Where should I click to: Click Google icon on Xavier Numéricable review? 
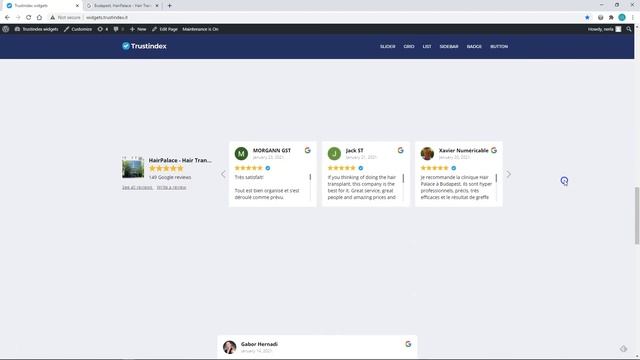[x=494, y=150]
